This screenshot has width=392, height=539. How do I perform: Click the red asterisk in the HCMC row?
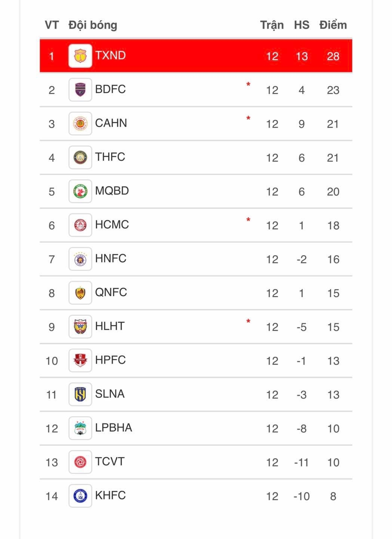248,220
